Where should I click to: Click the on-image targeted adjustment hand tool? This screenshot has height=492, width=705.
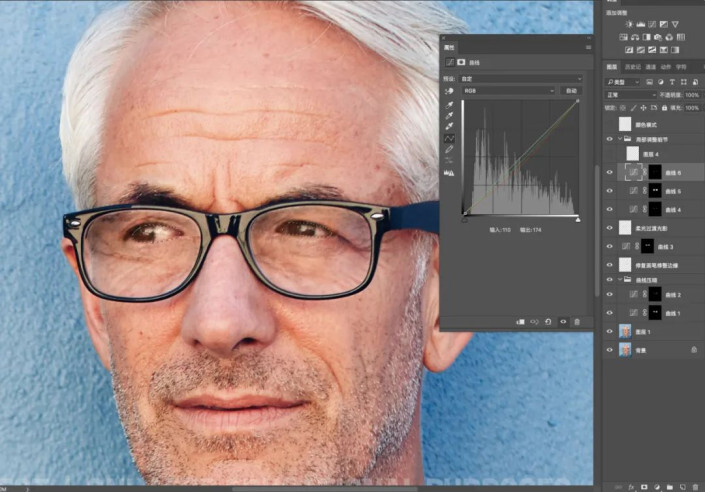(449, 90)
